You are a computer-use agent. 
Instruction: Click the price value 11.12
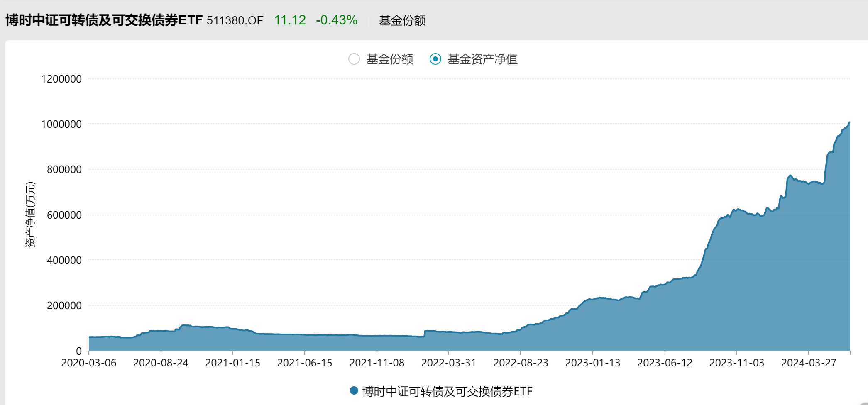pos(290,20)
